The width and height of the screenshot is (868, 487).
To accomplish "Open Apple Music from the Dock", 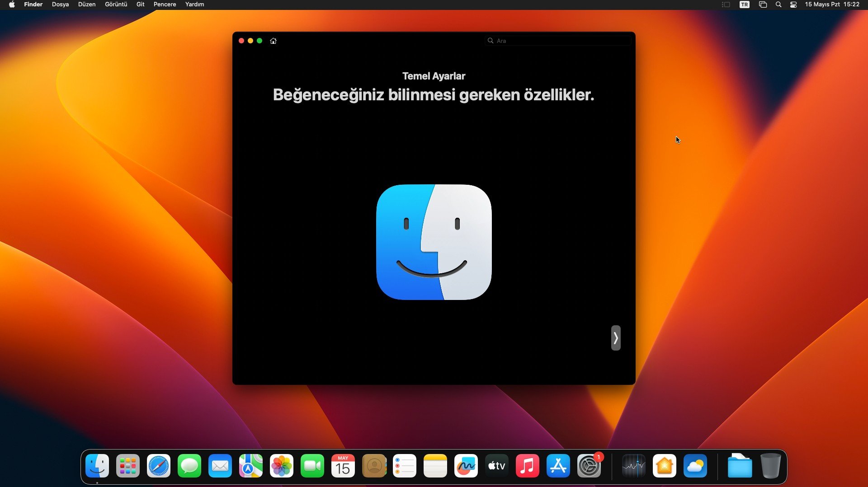I will (528, 466).
